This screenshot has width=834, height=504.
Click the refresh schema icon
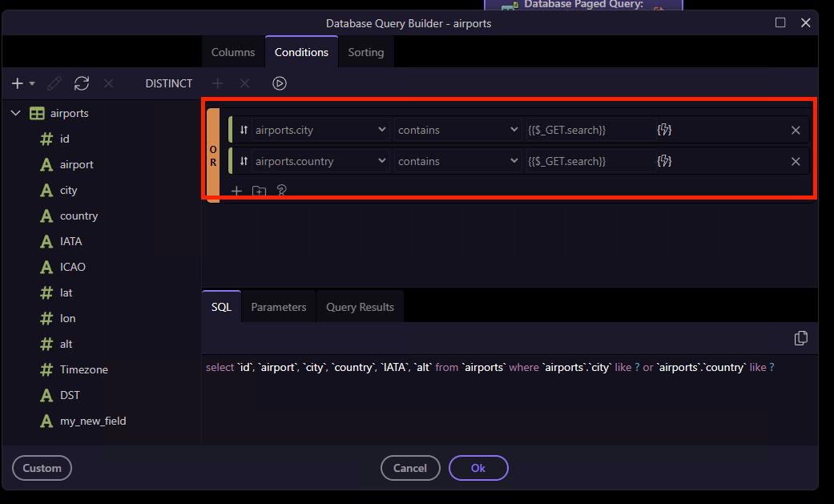pos(81,83)
